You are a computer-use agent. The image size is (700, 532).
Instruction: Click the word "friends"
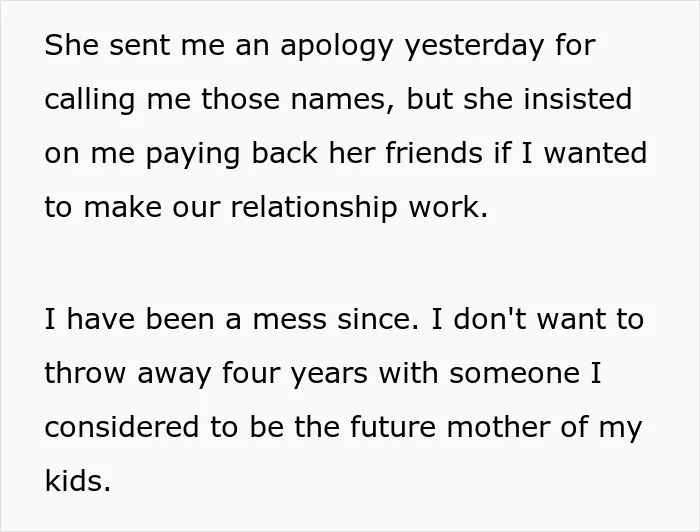tap(433, 152)
